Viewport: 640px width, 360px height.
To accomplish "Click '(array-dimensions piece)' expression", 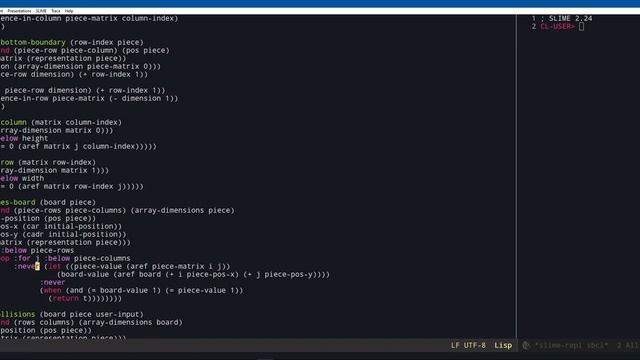I will [x=182, y=211].
